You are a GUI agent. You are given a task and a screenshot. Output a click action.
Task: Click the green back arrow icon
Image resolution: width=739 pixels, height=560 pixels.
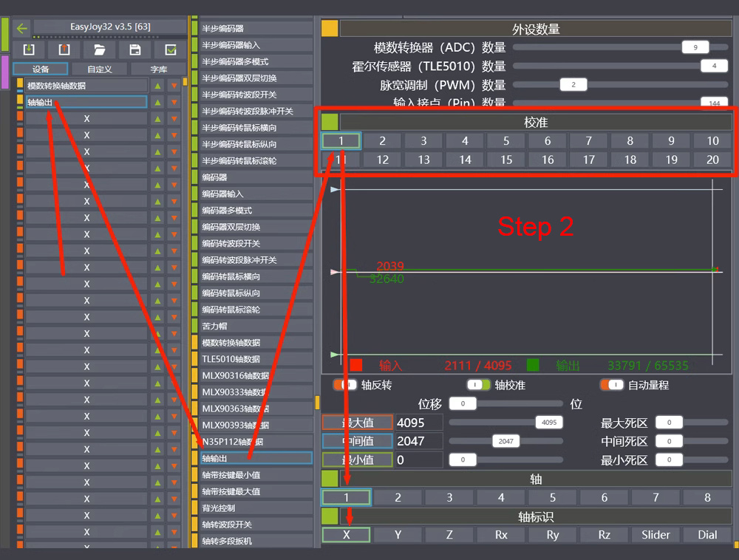pos(21,28)
